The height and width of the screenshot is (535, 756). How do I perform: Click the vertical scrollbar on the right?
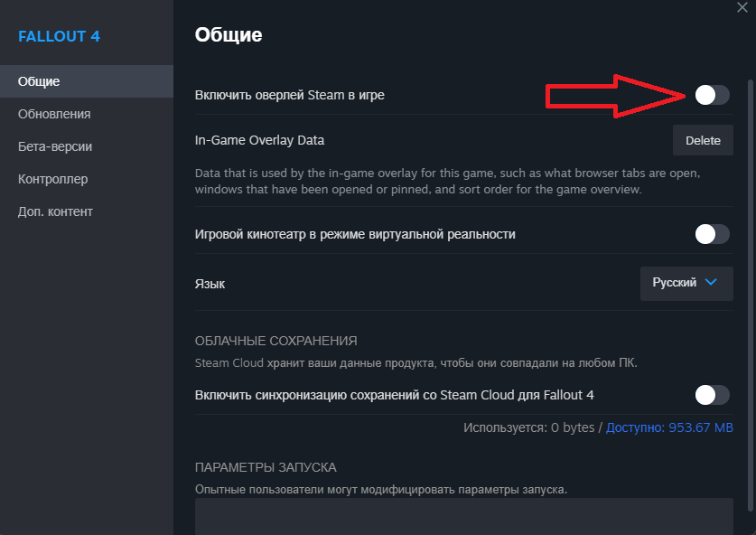(751, 271)
